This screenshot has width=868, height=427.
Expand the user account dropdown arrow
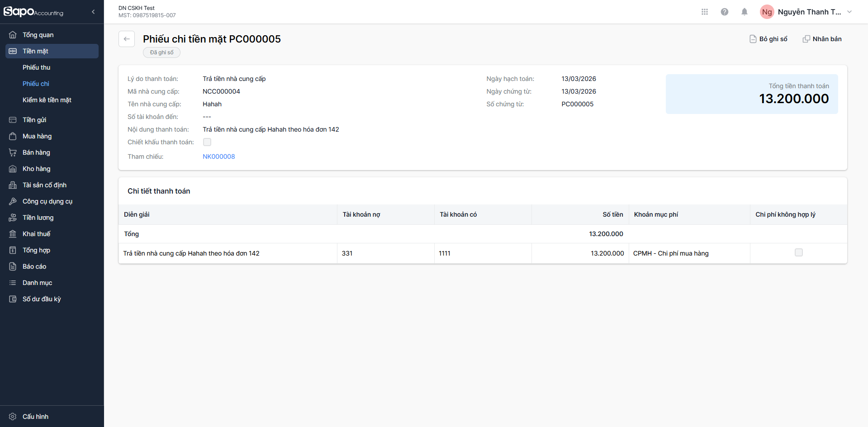(x=849, y=12)
